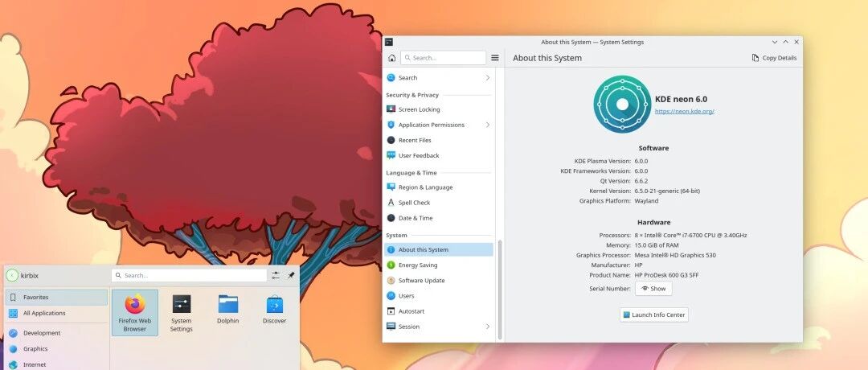This screenshot has height=370, width=868.
Task: Select Favorites in the launcher sidebar
Action: [56, 298]
